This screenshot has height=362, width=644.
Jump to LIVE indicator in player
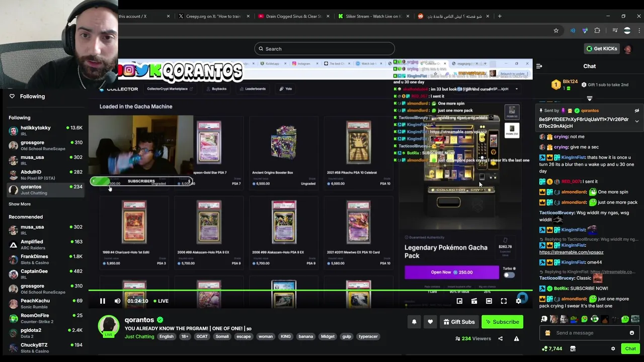pos(161,301)
